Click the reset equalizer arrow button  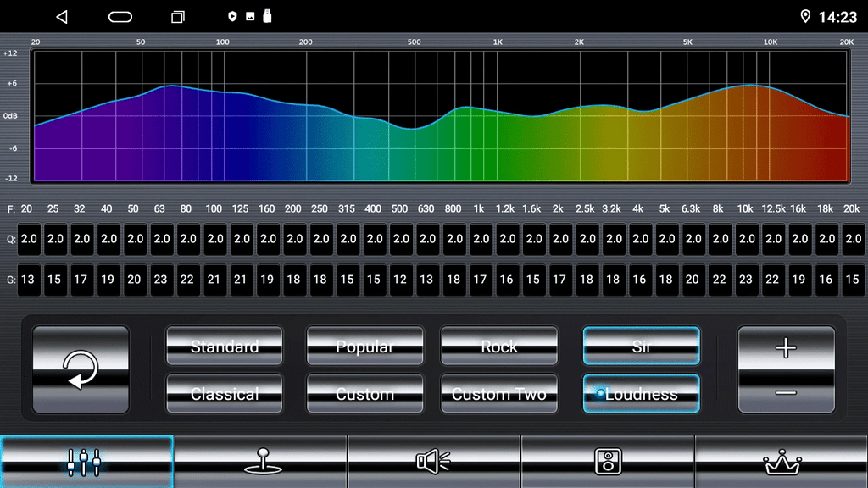[81, 369]
